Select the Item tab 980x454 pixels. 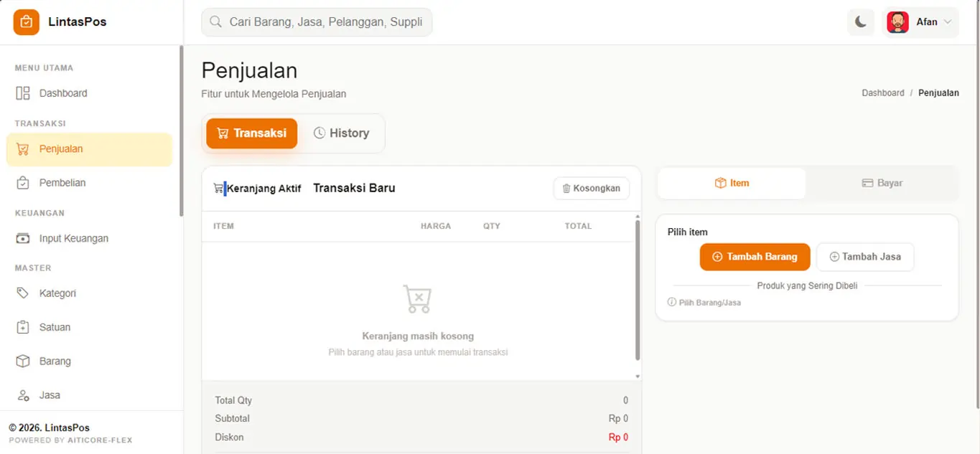(732, 184)
